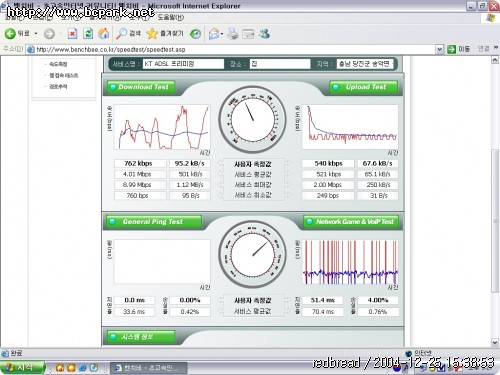This screenshot has height=375, width=500.
Task: Click the Windows flag logo in the menu bar corner
Action: point(491,18)
